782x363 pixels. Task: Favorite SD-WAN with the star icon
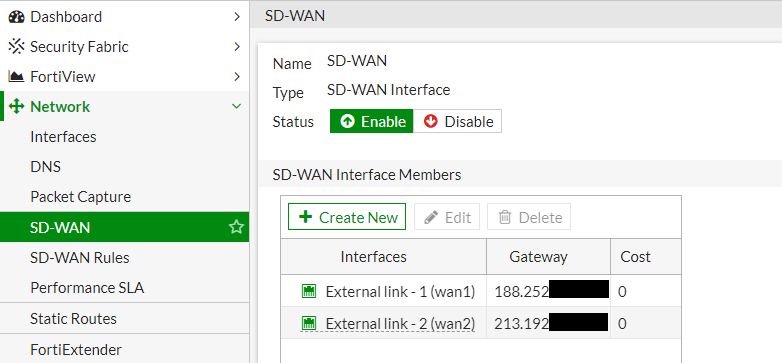coord(236,227)
